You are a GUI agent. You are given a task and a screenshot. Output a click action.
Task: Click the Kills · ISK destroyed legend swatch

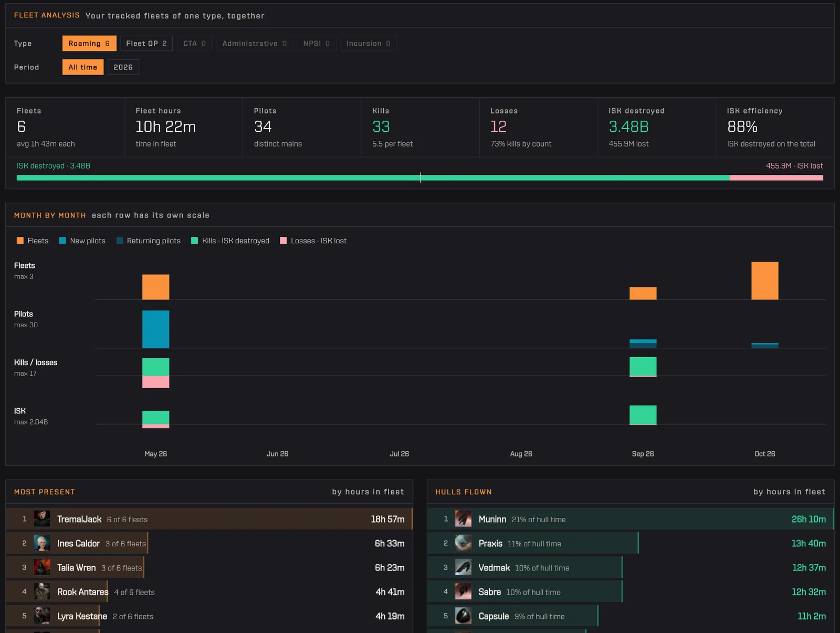195,241
